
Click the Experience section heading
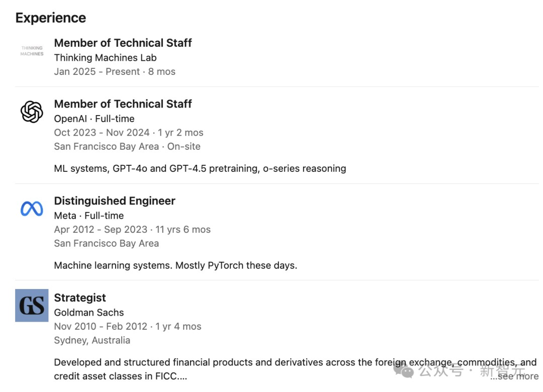(x=51, y=18)
